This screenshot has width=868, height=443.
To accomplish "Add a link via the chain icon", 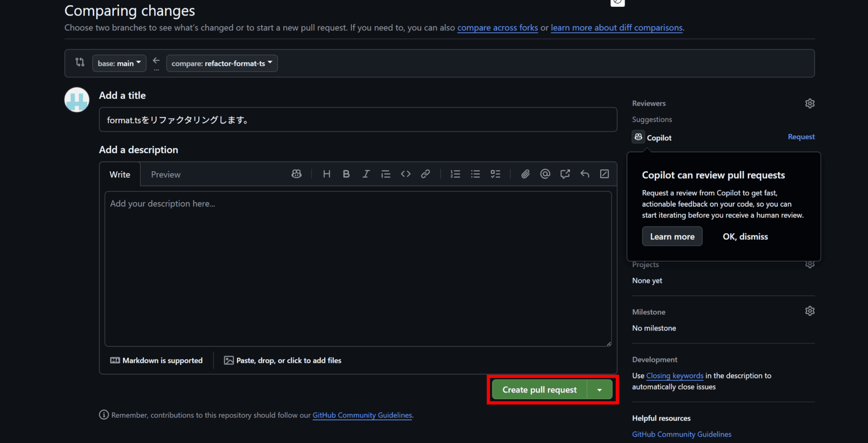I will click(426, 174).
